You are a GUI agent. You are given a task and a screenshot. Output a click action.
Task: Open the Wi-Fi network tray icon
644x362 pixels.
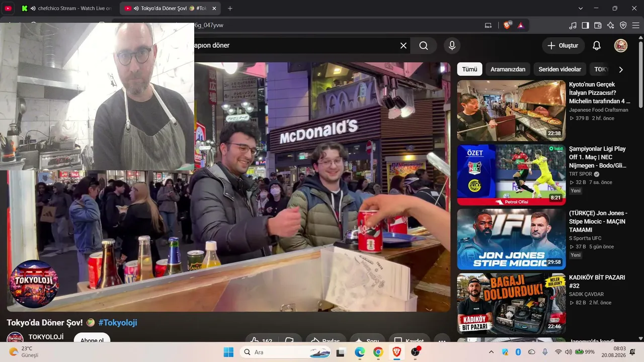tap(558, 352)
